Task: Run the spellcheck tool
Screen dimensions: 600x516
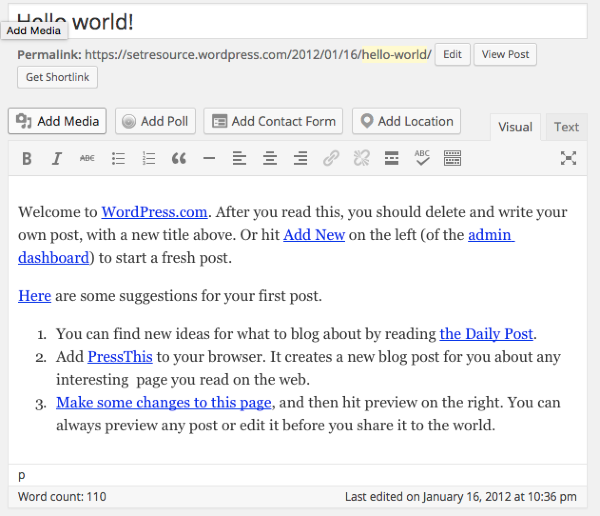Action: click(x=422, y=158)
